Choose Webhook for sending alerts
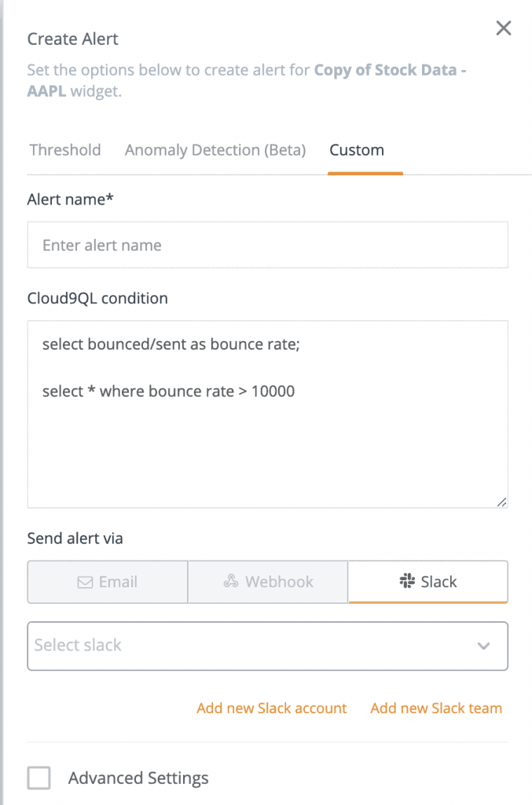 [267, 582]
